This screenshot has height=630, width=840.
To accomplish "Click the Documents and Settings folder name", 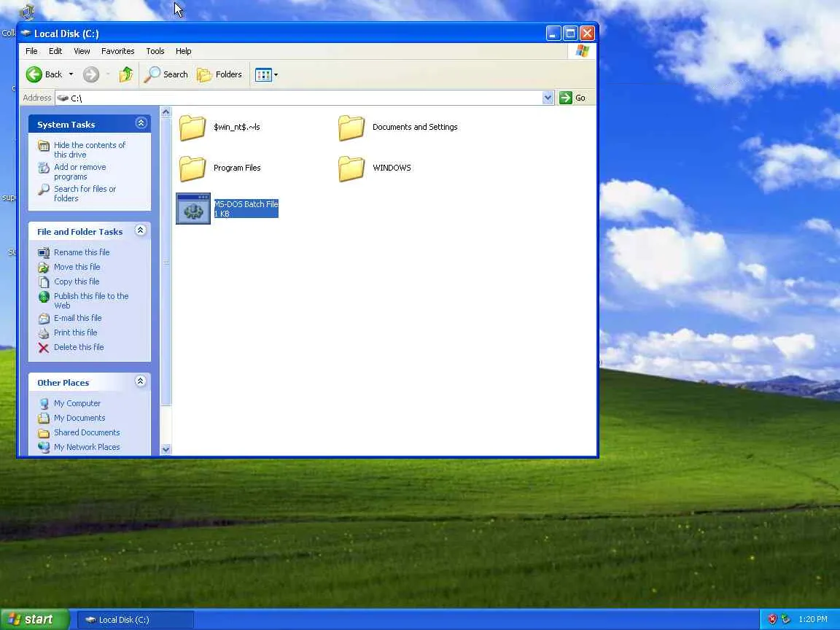I will click(x=415, y=127).
